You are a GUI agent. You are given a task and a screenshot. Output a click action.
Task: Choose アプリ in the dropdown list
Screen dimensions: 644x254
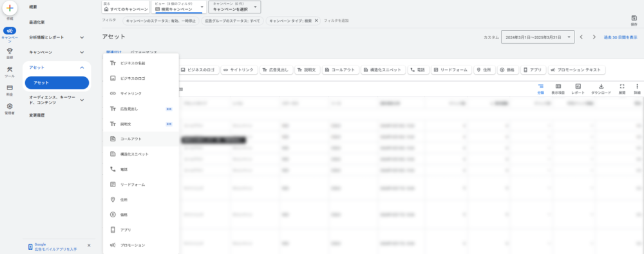coord(141,230)
